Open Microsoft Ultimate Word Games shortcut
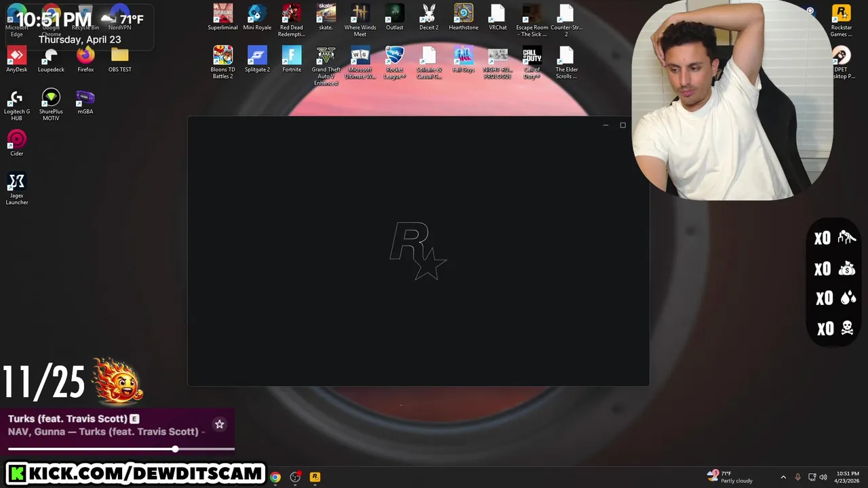Image resolution: width=868 pixels, height=488 pixels. (360, 62)
